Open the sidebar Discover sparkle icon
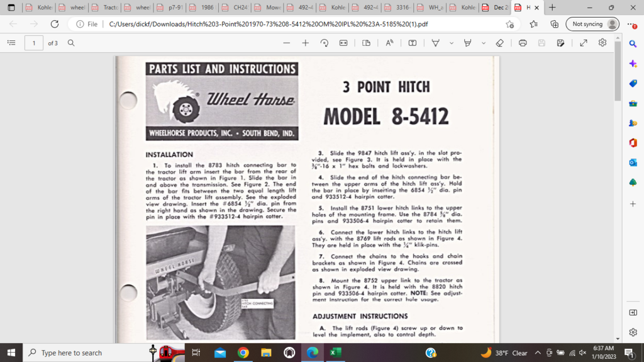This screenshot has height=362, width=644. pos(633,64)
